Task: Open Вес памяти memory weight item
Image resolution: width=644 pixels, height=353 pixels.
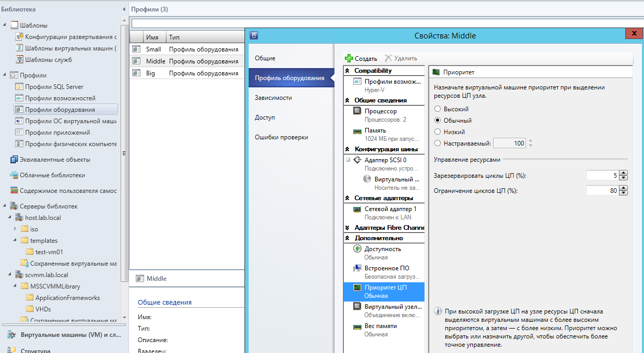Action: pyautogui.click(x=380, y=326)
